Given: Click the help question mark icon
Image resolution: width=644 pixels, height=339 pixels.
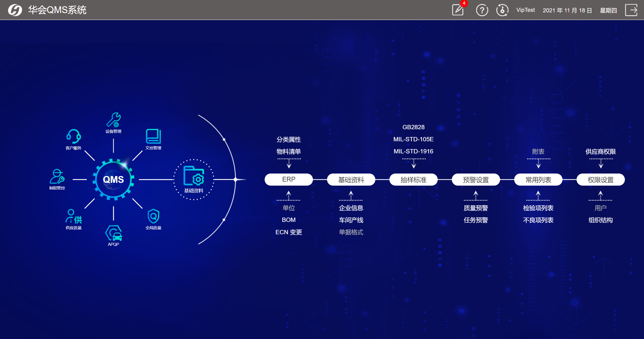Looking at the screenshot, I should click(x=482, y=10).
